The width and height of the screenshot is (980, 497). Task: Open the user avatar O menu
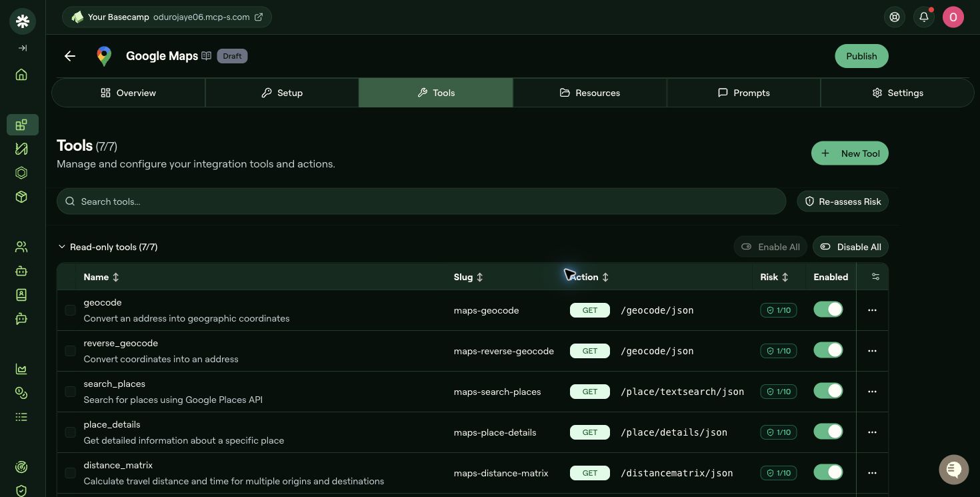pyautogui.click(x=953, y=17)
